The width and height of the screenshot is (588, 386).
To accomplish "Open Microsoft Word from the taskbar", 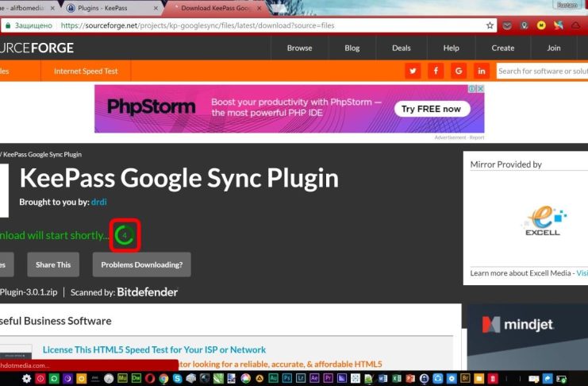I will click(383, 379).
